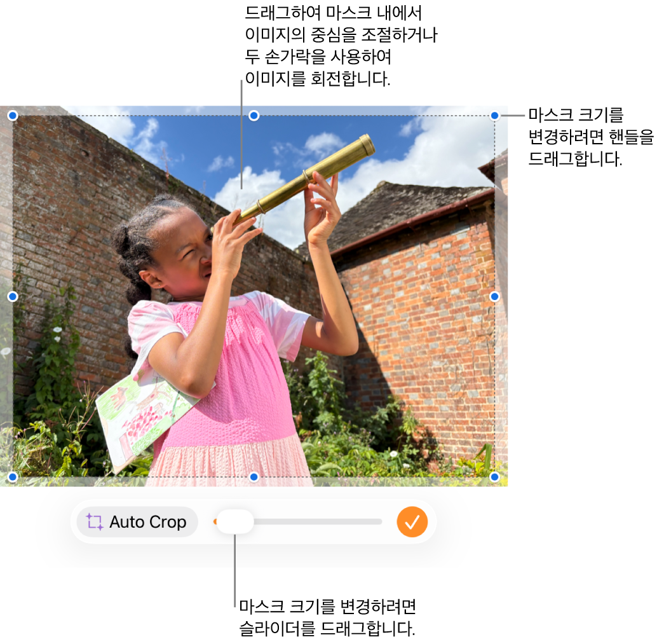
Task: Select the bottom-center mask handle
Action: click(x=254, y=477)
